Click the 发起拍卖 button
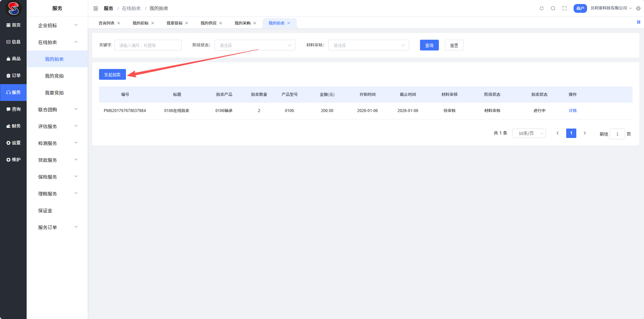 coord(112,75)
